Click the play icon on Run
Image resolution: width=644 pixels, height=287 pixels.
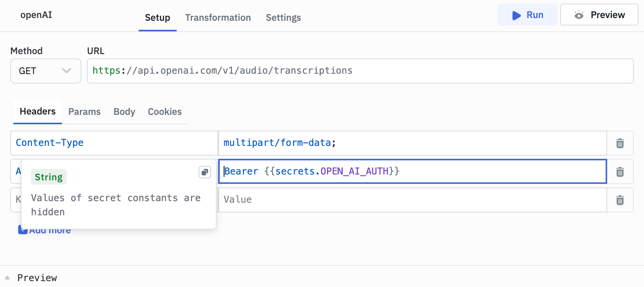coord(516,15)
